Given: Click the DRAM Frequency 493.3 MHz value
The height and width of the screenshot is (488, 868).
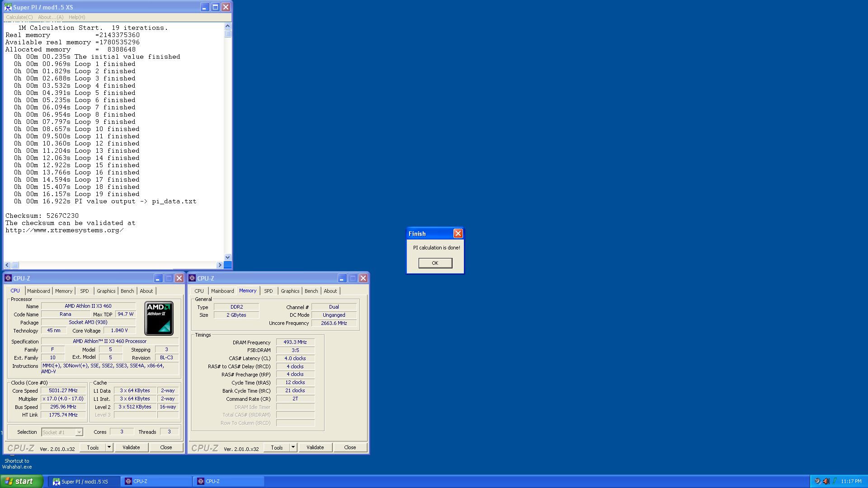Looking at the screenshot, I should tap(295, 343).
